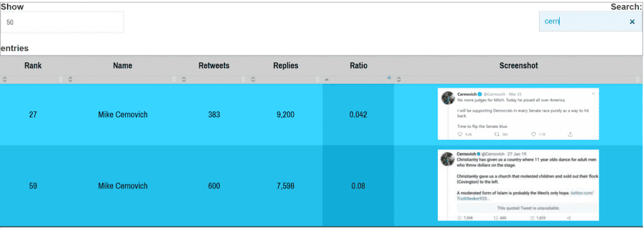Select Mike Cernovich name in rank 27 row
Screen dimensions: 644x228
pos(123,115)
